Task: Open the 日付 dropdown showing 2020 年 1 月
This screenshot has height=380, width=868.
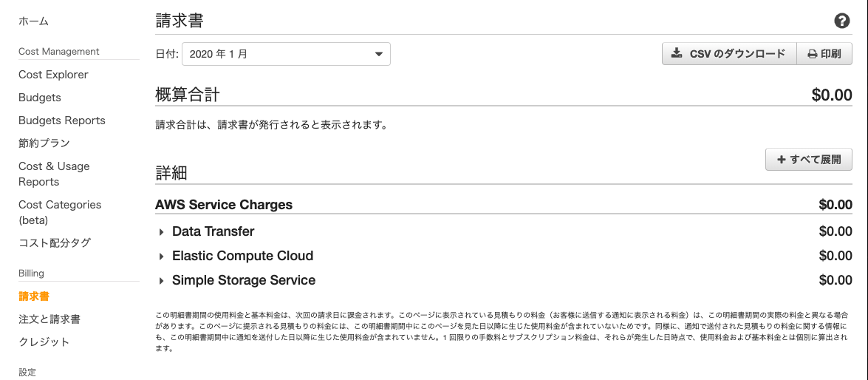Action: click(x=286, y=54)
